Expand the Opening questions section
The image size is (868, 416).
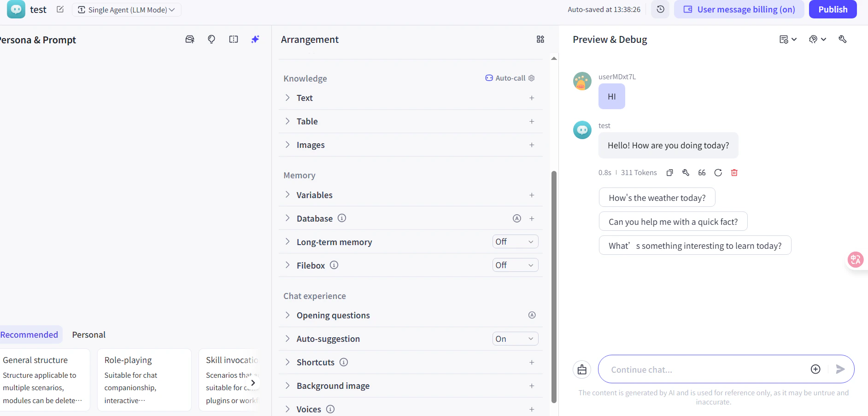coord(287,315)
